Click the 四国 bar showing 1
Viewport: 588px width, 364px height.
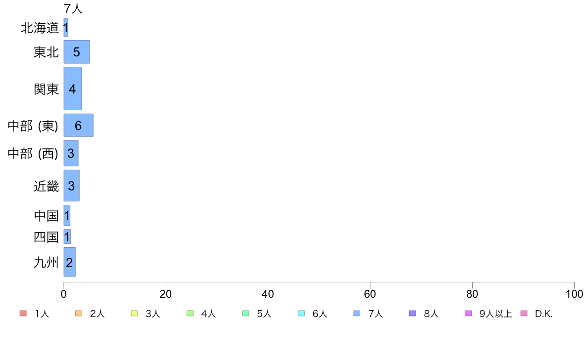point(67,236)
